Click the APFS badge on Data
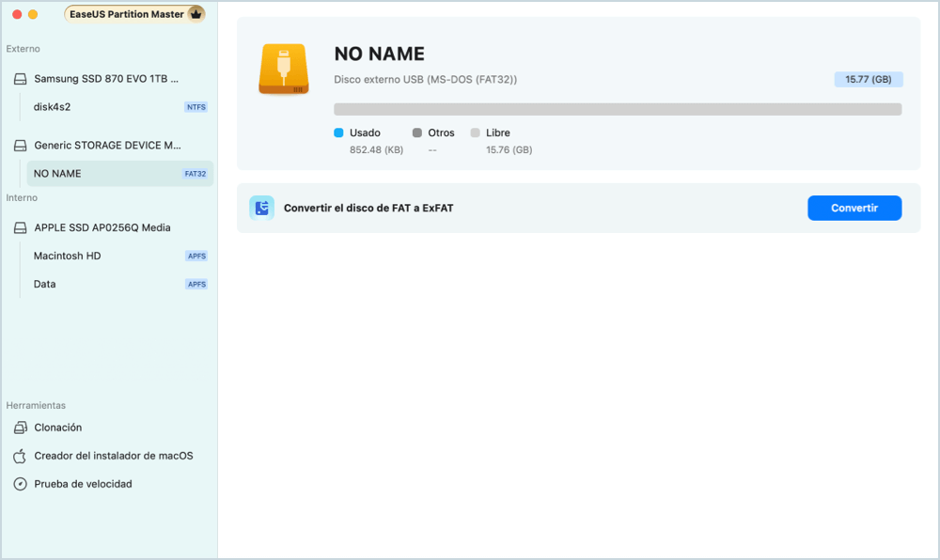940x560 pixels. tap(196, 284)
